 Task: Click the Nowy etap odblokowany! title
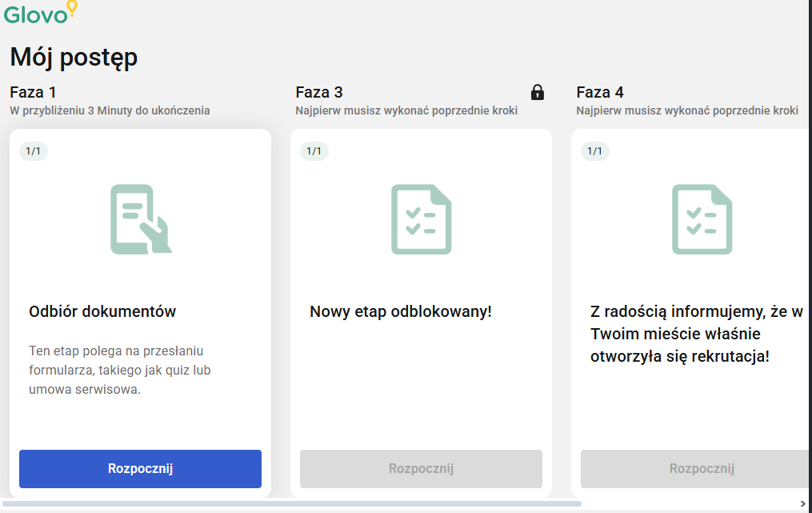click(400, 311)
